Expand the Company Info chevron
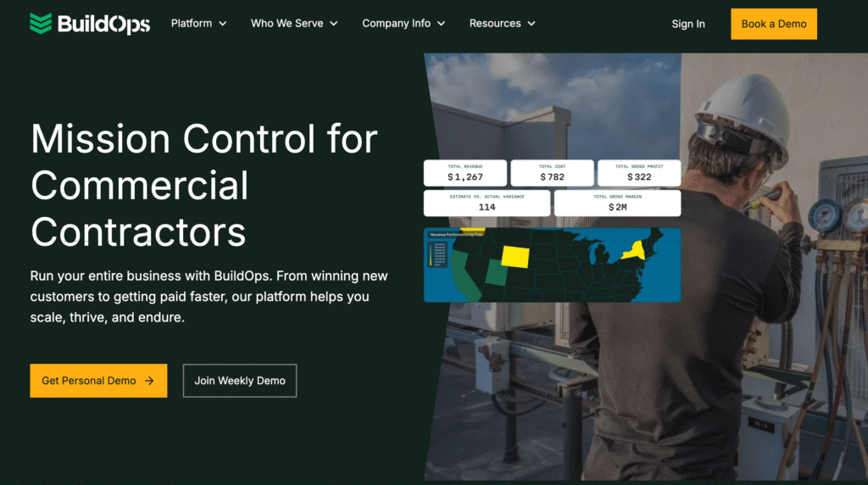 click(441, 24)
